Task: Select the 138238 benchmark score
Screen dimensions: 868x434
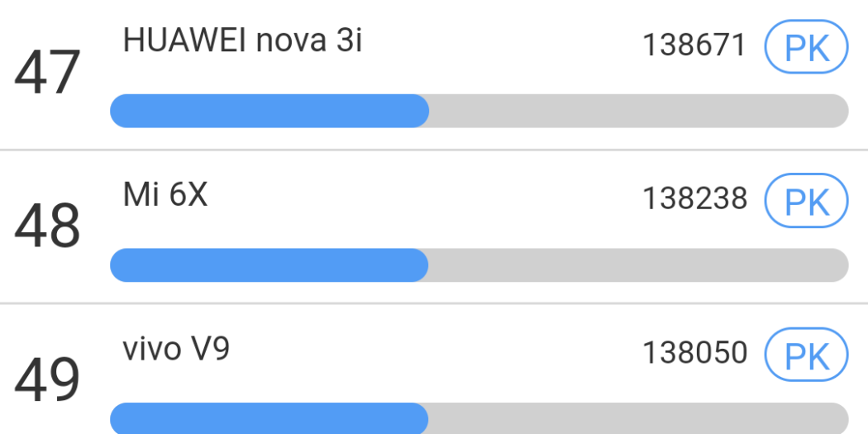Action: [x=694, y=199]
